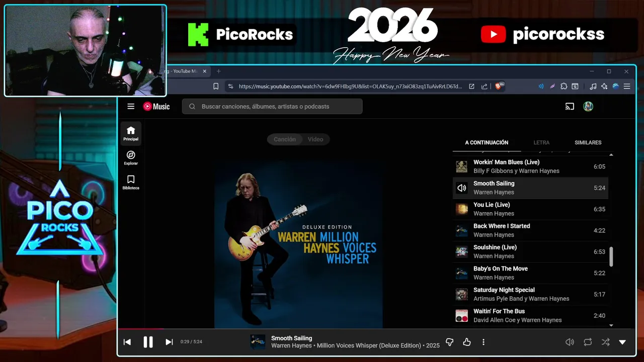Play Back Where I Started from queue
Screen dimensions: 644x362
530,230
